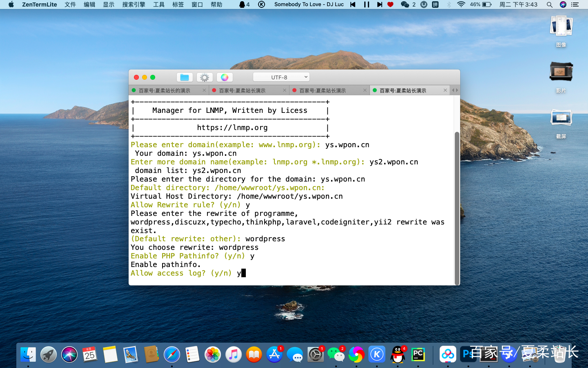This screenshot has width=588, height=368.
Task: Open Finder in the Dock
Action: [28, 354]
